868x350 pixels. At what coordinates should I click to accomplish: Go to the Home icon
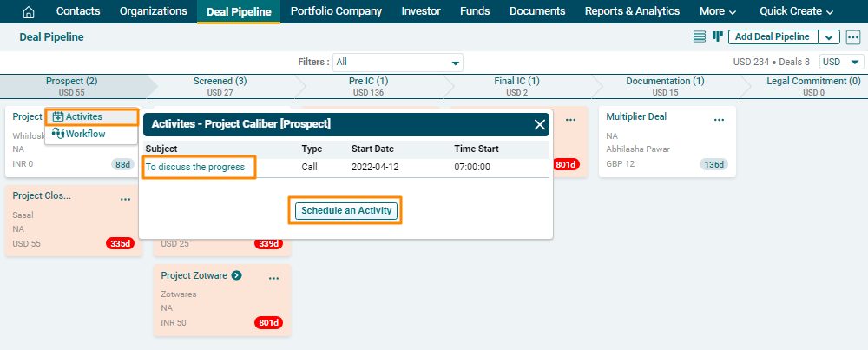coord(29,11)
